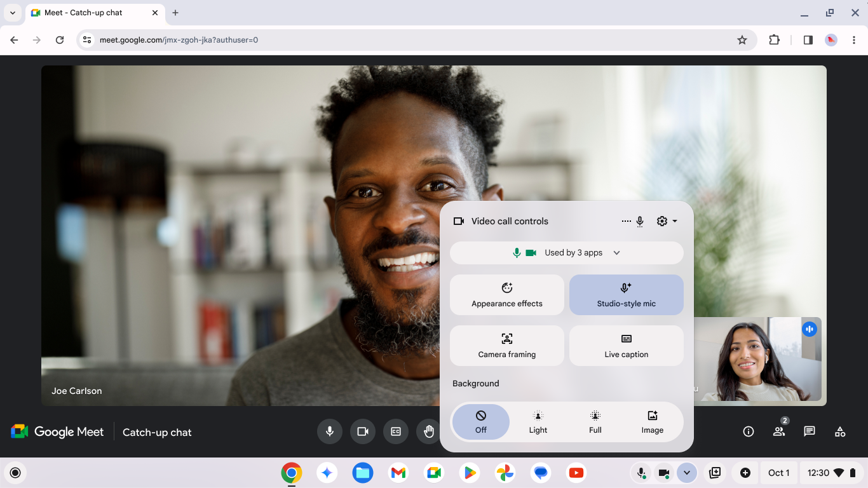This screenshot has height=488, width=868.
Task: Open the Chrome three-dot menu
Action: click(x=853, y=39)
